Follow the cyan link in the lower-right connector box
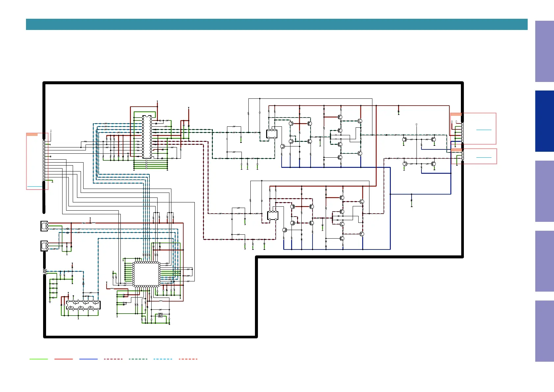The width and height of the screenshot is (554, 392). click(x=484, y=158)
